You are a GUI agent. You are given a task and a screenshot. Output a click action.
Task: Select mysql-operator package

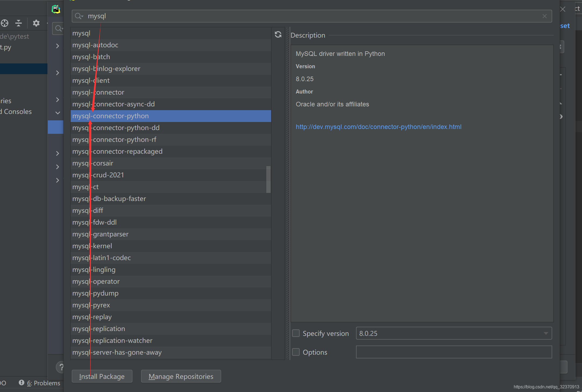(x=171, y=282)
